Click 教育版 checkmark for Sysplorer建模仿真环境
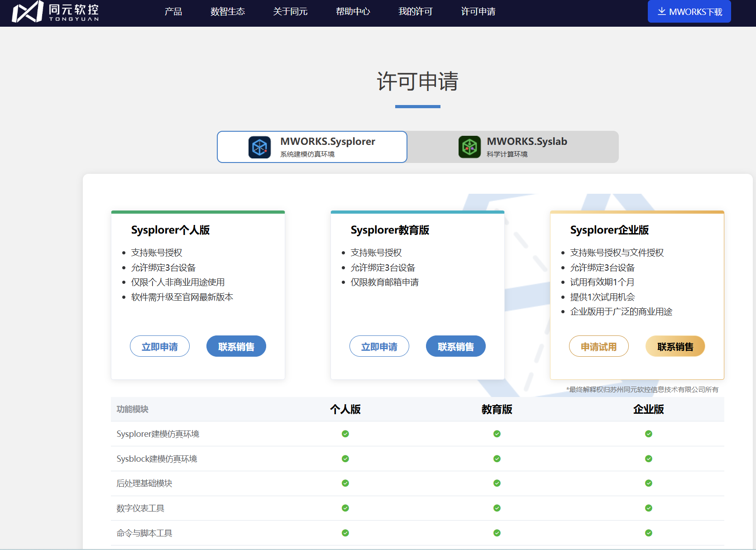This screenshot has height=550, width=756. click(497, 434)
